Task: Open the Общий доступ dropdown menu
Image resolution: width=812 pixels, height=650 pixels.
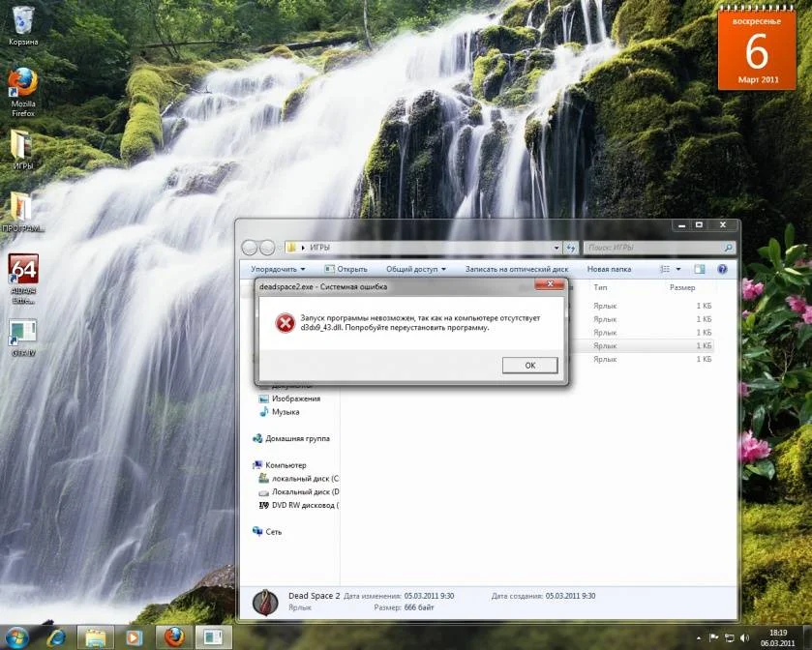Action: 415,269
